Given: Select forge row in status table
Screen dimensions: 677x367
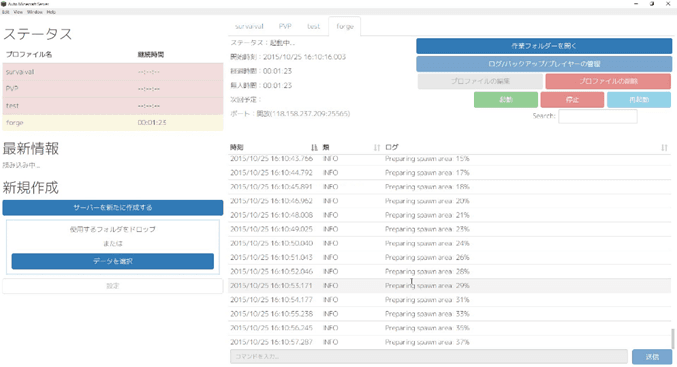Looking at the screenshot, I should coord(113,123).
